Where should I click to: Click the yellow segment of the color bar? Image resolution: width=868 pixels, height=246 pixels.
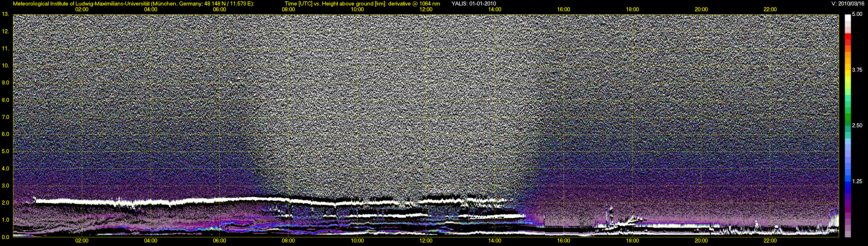click(x=848, y=73)
